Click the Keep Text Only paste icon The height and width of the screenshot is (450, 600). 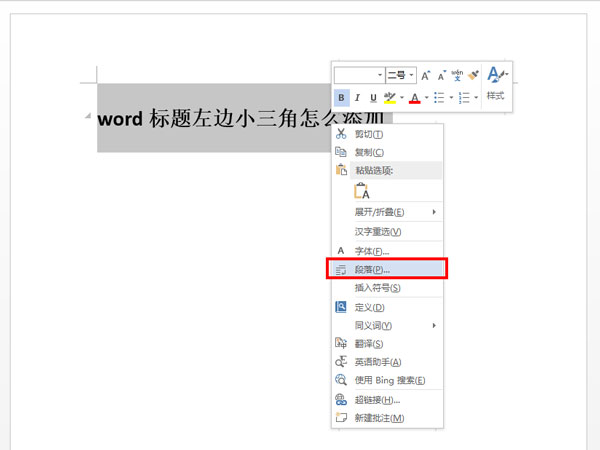point(361,191)
